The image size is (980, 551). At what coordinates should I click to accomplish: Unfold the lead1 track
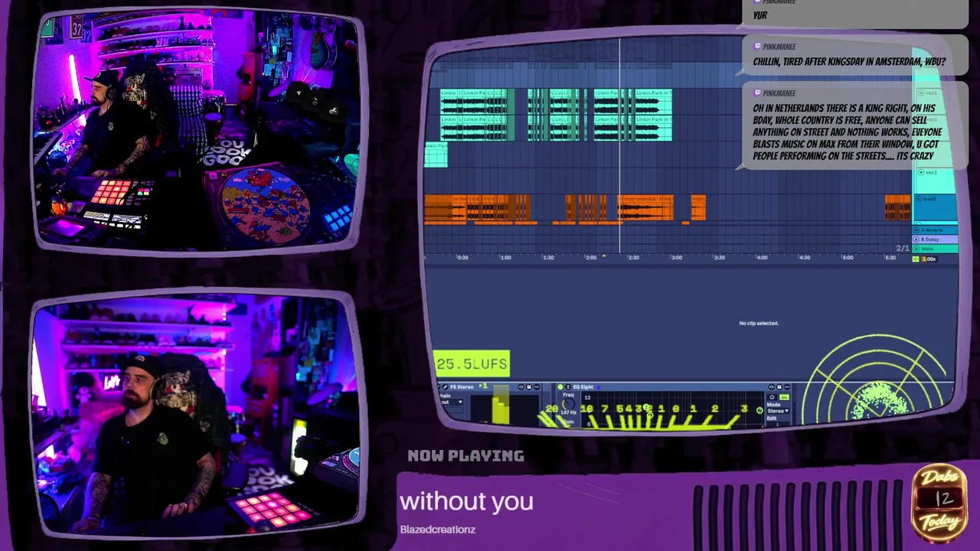tap(919, 199)
